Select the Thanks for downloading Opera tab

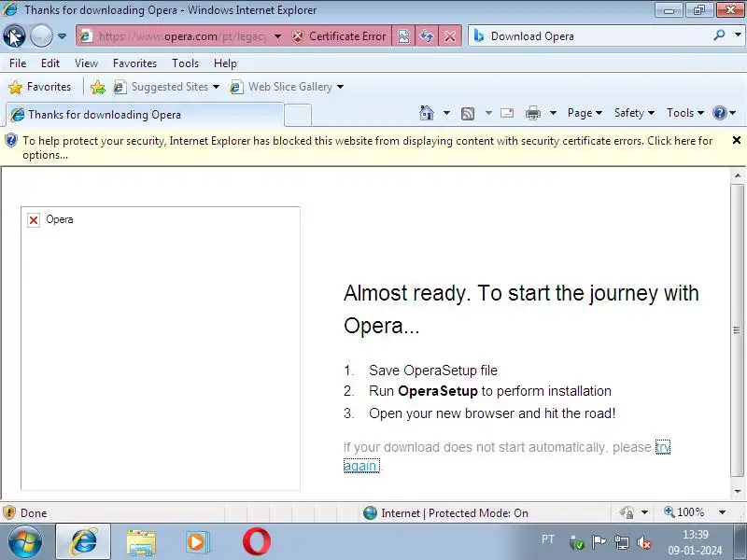coord(145,115)
